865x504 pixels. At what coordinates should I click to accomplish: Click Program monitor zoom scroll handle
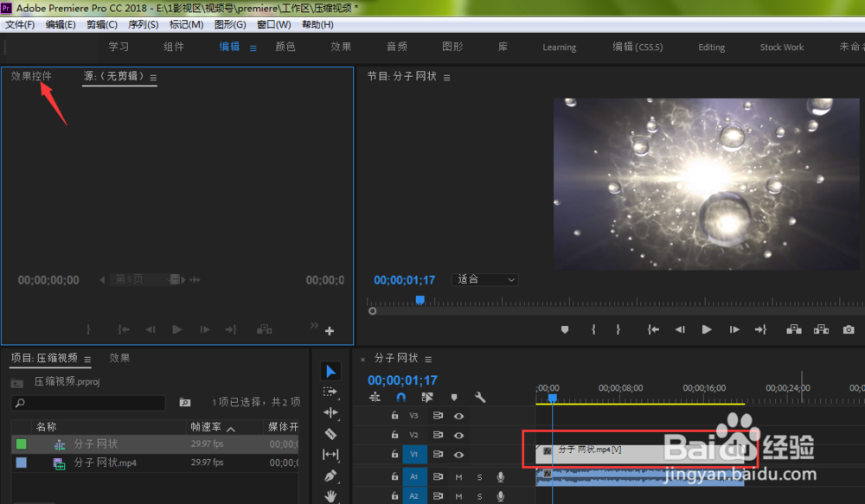pos(372,311)
